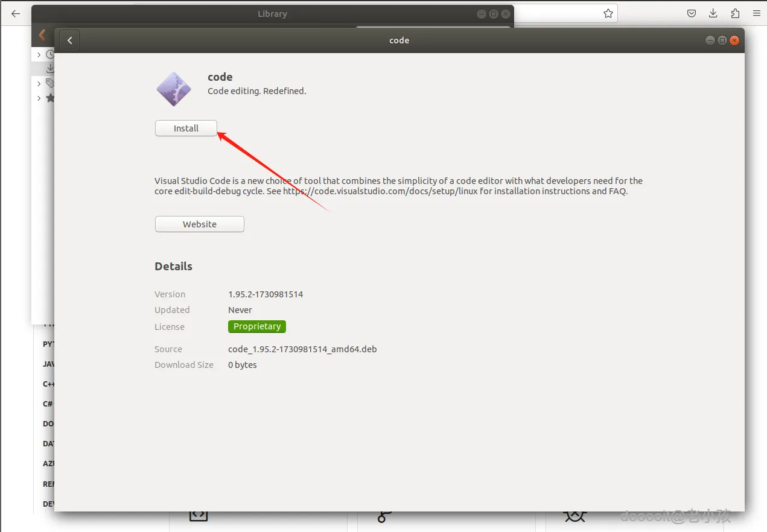
Task: Click the purple code application icon
Action: coord(174,89)
